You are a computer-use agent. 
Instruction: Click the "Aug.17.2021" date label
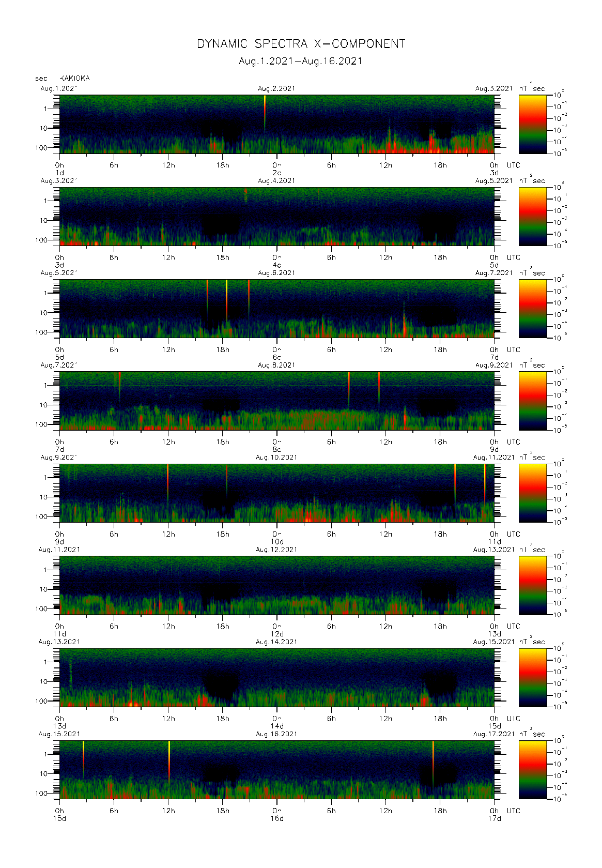pyautogui.click(x=494, y=734)
